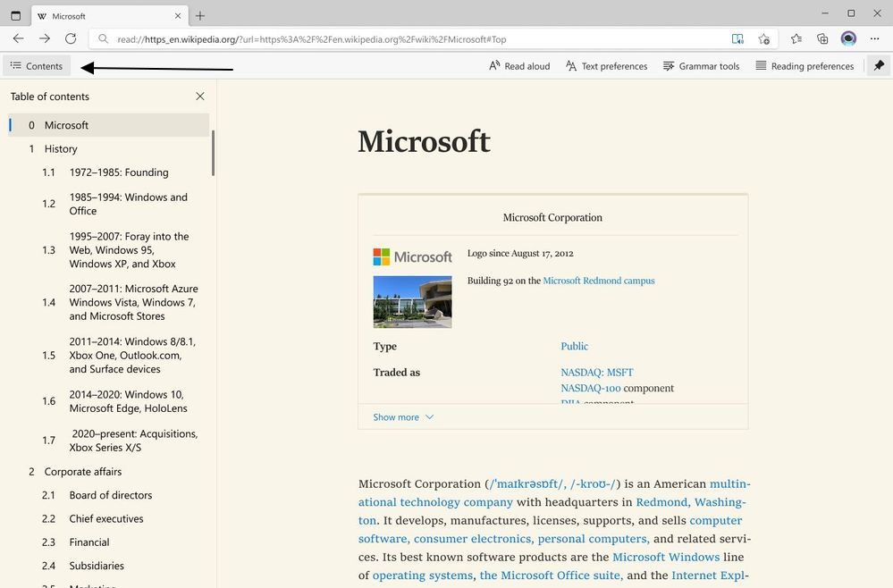Go to Board of directors section
Screen dimensions: 893x588
coord(109,495)
